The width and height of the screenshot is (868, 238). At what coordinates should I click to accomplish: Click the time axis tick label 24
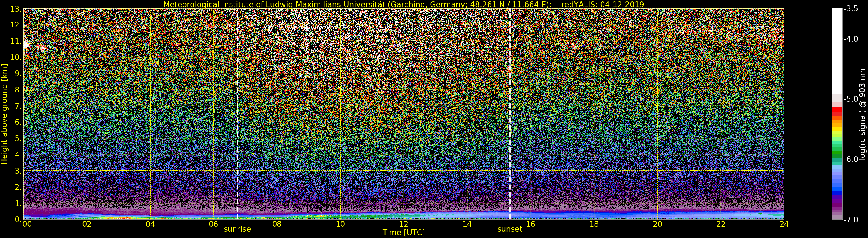tap(784, 224)
